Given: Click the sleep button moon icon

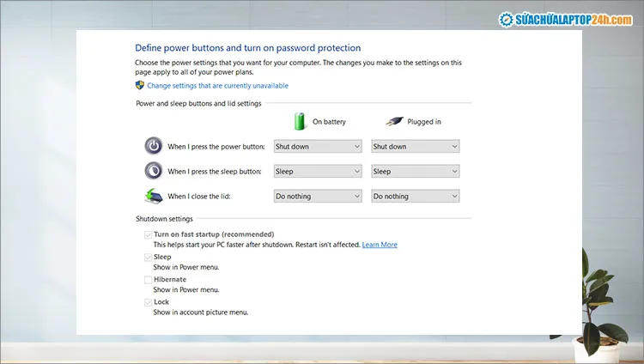Looking at the screenshot, I should (x=153, y=171).
